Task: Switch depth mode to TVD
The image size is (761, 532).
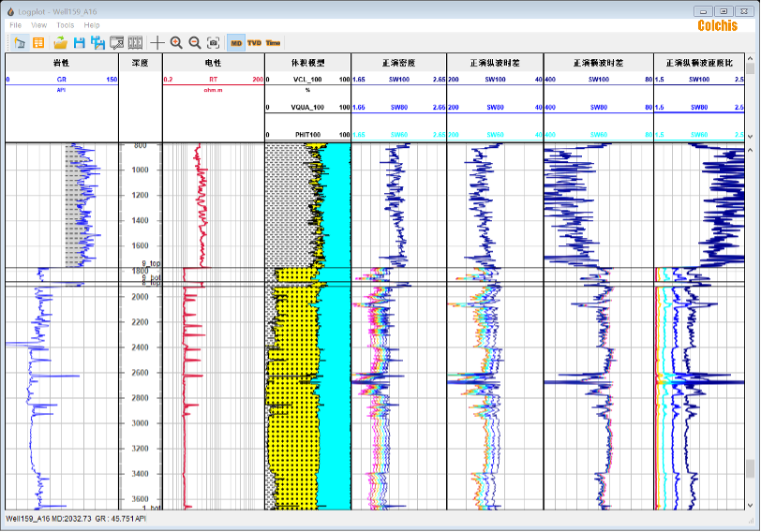Action: (x=254, y=43)
